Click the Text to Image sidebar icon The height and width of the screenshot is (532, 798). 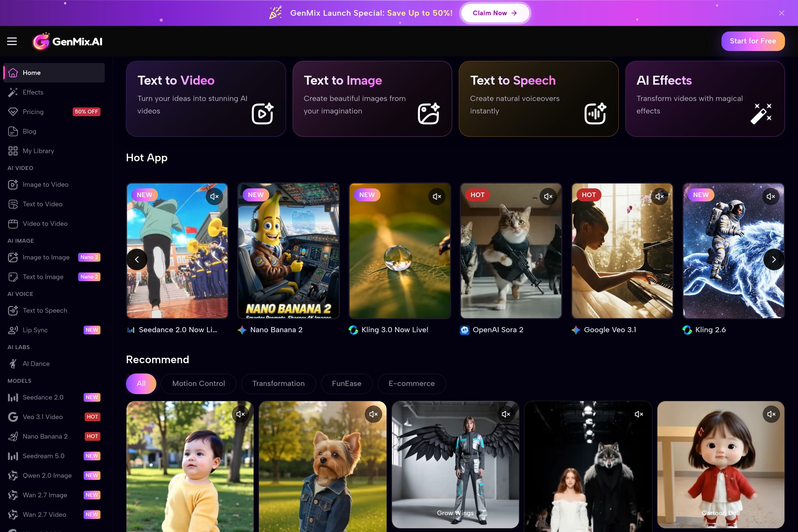pos(13,277)
